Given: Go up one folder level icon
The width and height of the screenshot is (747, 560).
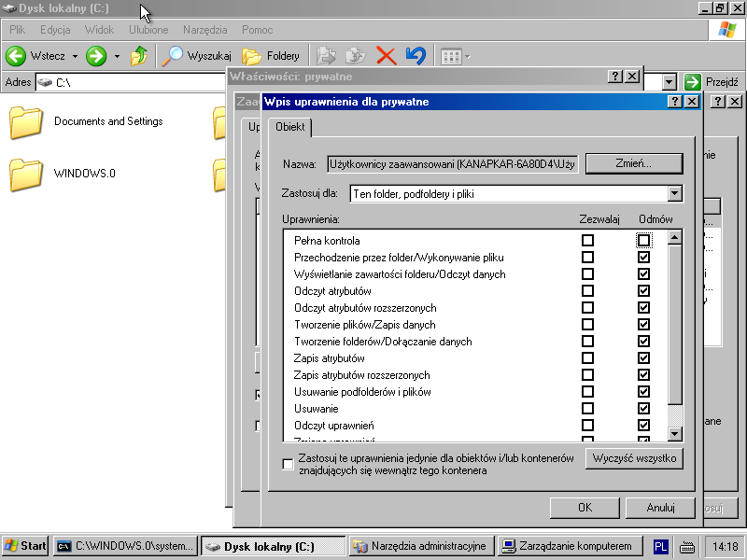Looking at the screenshot, I should click(x=139, y=56).
